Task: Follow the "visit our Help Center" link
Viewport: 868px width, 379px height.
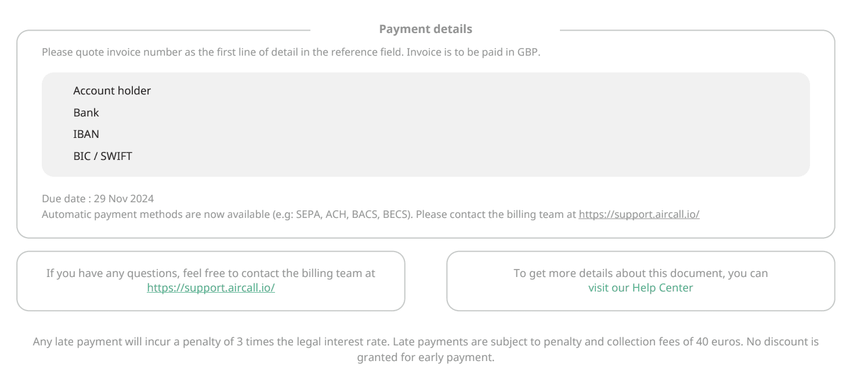Action: pyautogui.click(x=641, y=288)
